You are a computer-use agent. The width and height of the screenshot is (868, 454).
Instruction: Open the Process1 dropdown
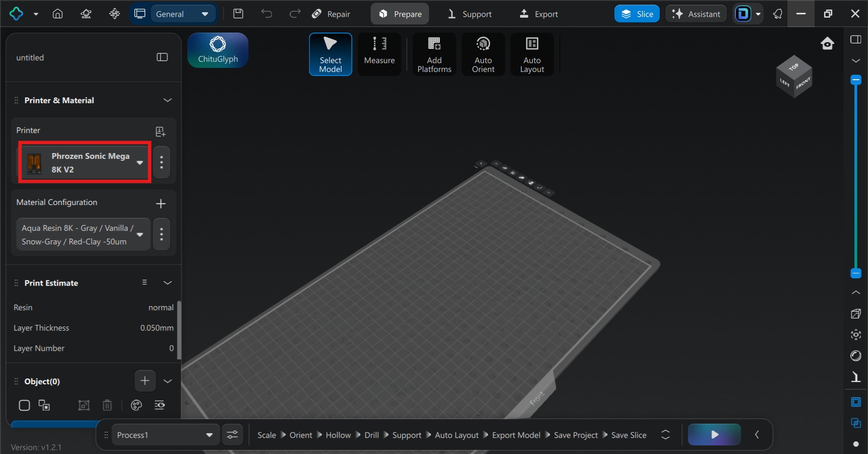tap(166, 435)
